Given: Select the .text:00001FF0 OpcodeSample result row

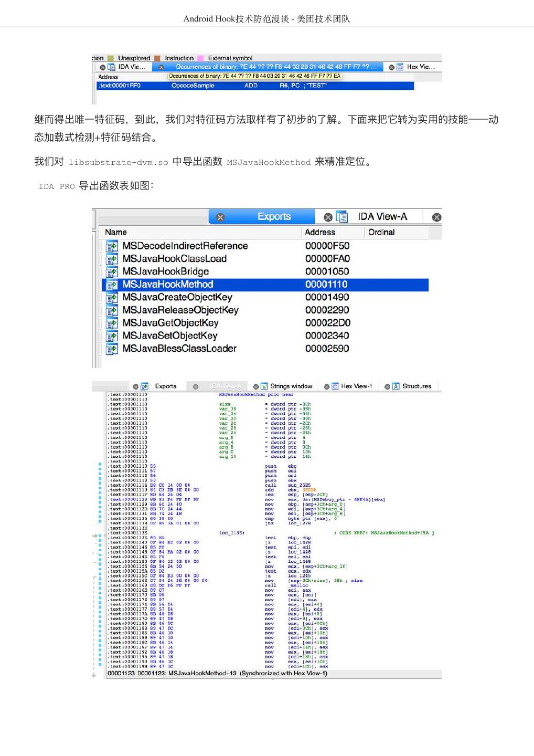Looking at the screenshot, I should [x=255, y=86].
